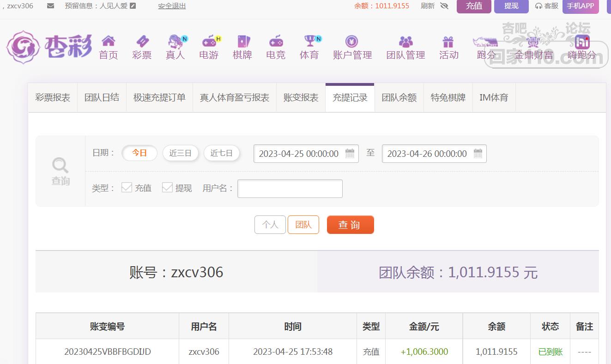Viewport: 611px width, 364px height.
Task: Click the 安全退出 logout link
Action: pos(172,6)
